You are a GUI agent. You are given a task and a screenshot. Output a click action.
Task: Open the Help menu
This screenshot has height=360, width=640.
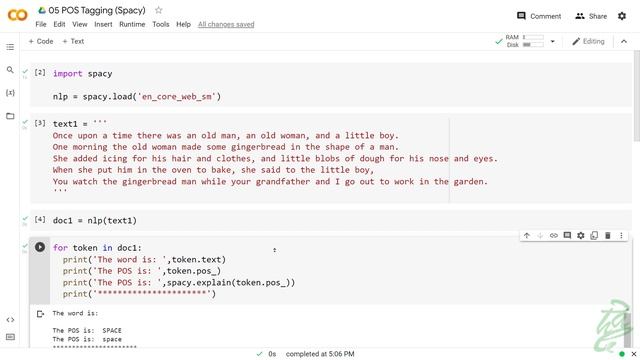point(183,24)
